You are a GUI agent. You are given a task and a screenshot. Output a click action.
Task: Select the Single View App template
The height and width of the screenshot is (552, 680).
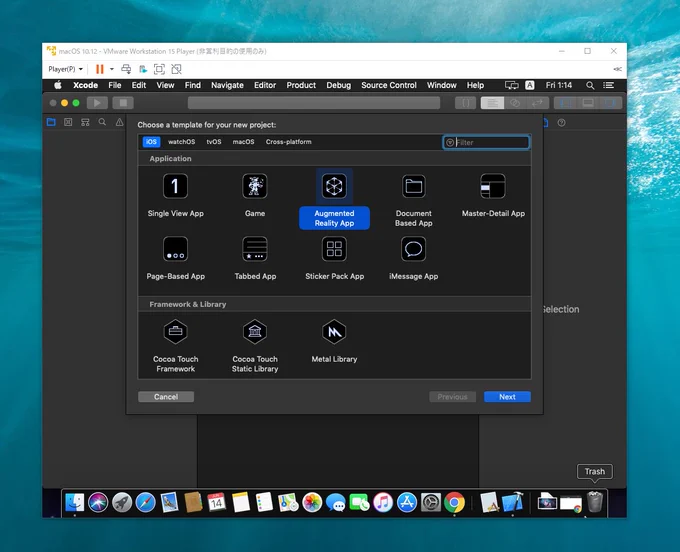click(175, 195)
